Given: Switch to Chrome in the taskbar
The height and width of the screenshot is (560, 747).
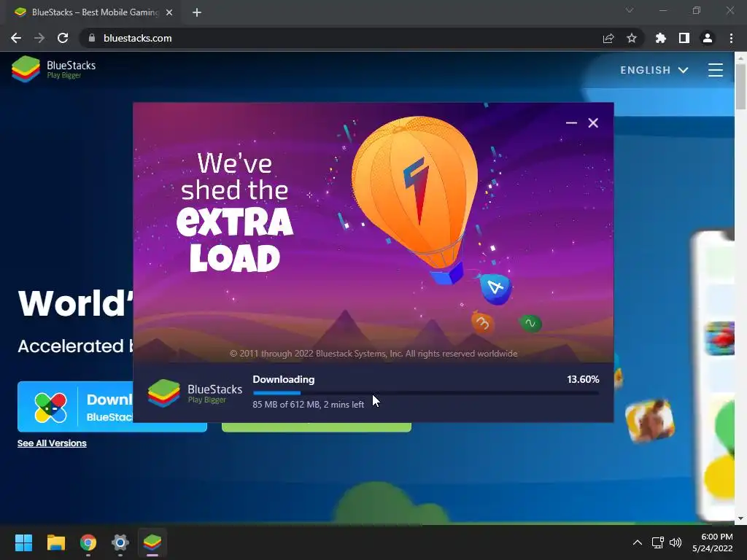Looking at the screenshot, I should pyautogui.click(x=88, y=542).
